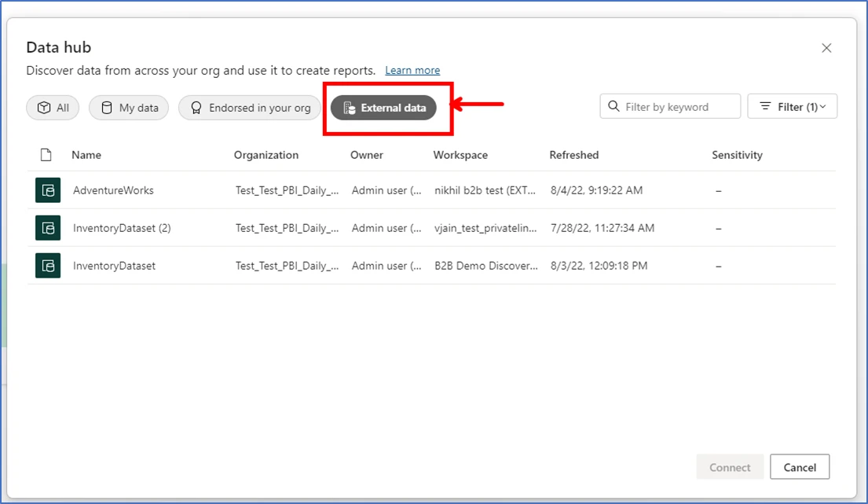Click the Connect button
The height and width of the screenshot is (504, 868).
coord(730,466)
